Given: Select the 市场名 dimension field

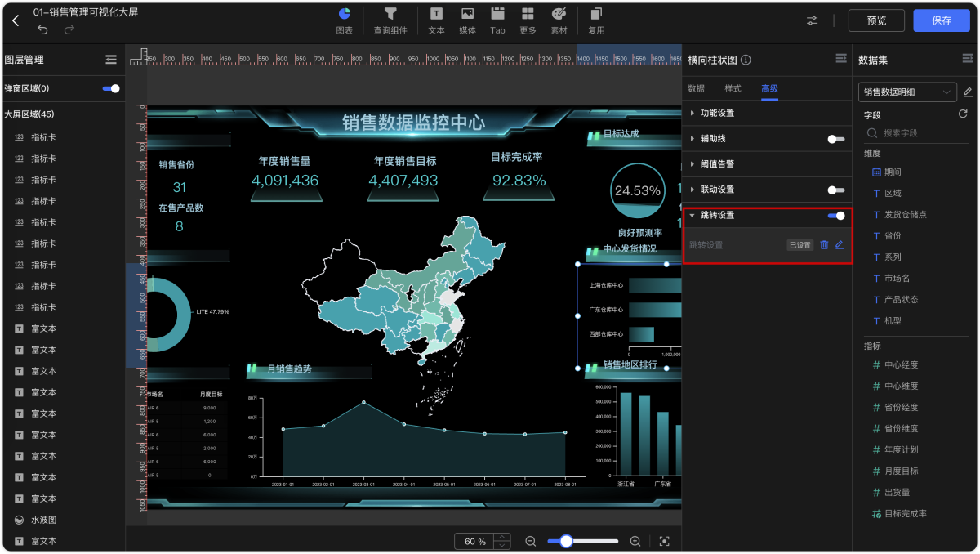Looking at the screenshot, I should tap(897, 278).
